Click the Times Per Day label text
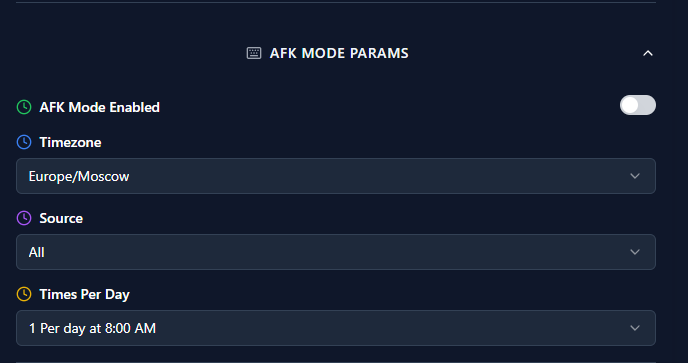Viewport: 688px width, 363px height. tap(84, 294)
